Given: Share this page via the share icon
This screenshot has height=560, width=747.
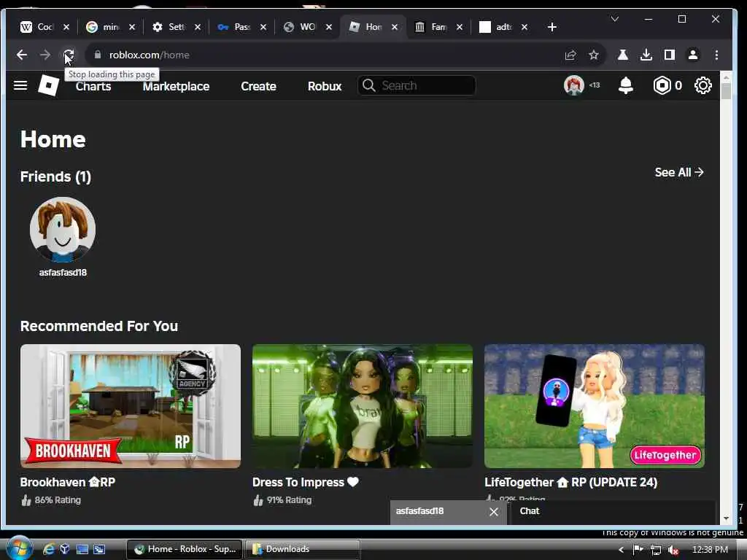Looking at the screenshot, I should point(570,55).
